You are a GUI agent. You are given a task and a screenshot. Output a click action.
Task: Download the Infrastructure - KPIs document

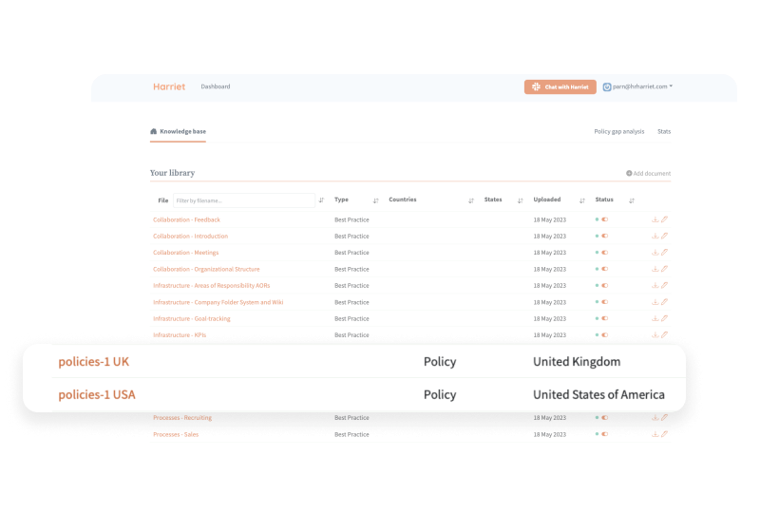pos(655,334)
